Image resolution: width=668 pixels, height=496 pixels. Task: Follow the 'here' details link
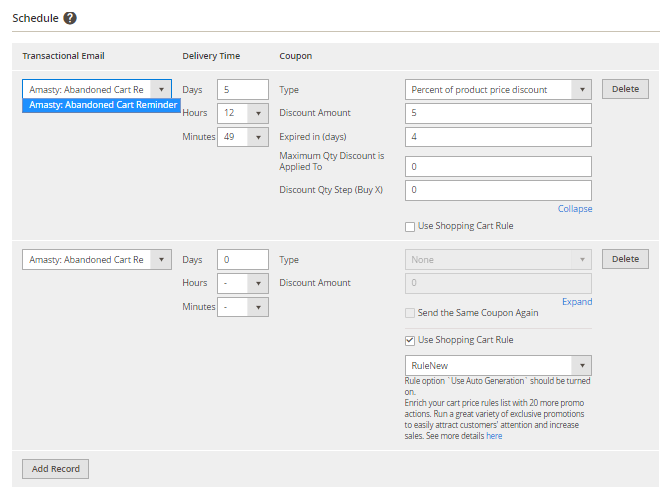pyautogui.click(x=494, y=436)
